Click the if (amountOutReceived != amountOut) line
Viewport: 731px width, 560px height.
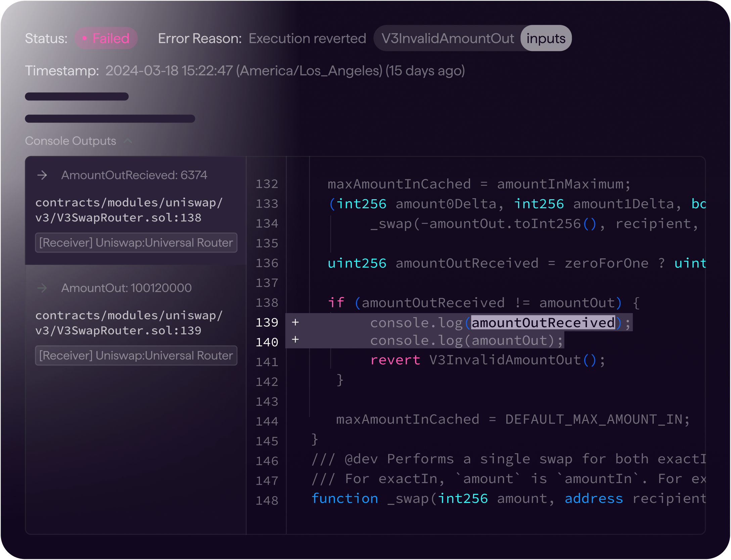pos(484,303)
